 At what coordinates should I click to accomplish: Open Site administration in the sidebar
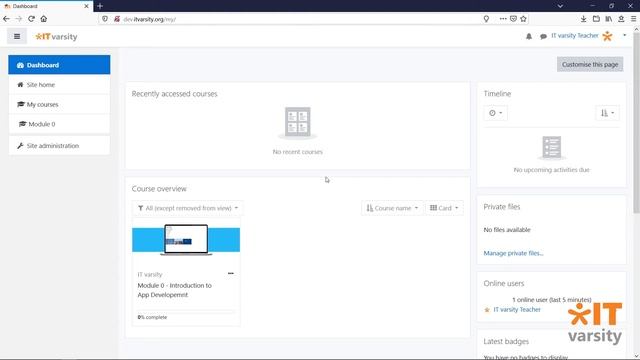59,146
